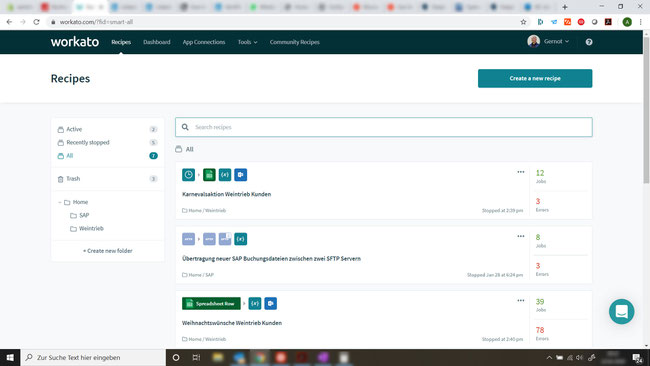Click the Outlook icon in Karnevalsaktion recipe
Viewport: 650px width, 366px height.
tap(241, 175)
